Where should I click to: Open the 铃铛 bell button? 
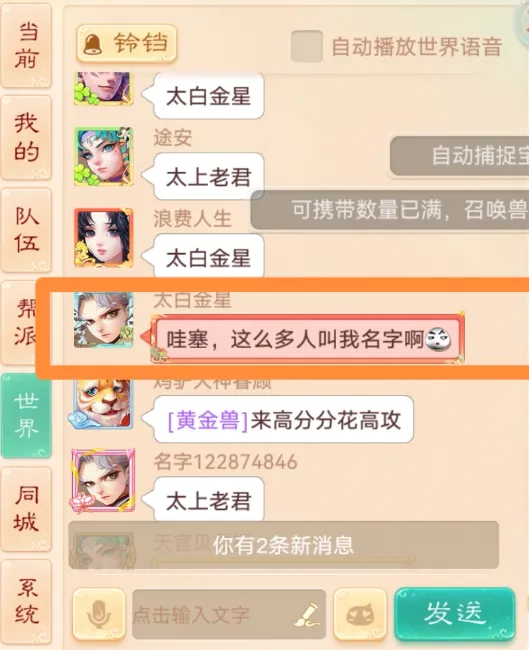[126, 44]
